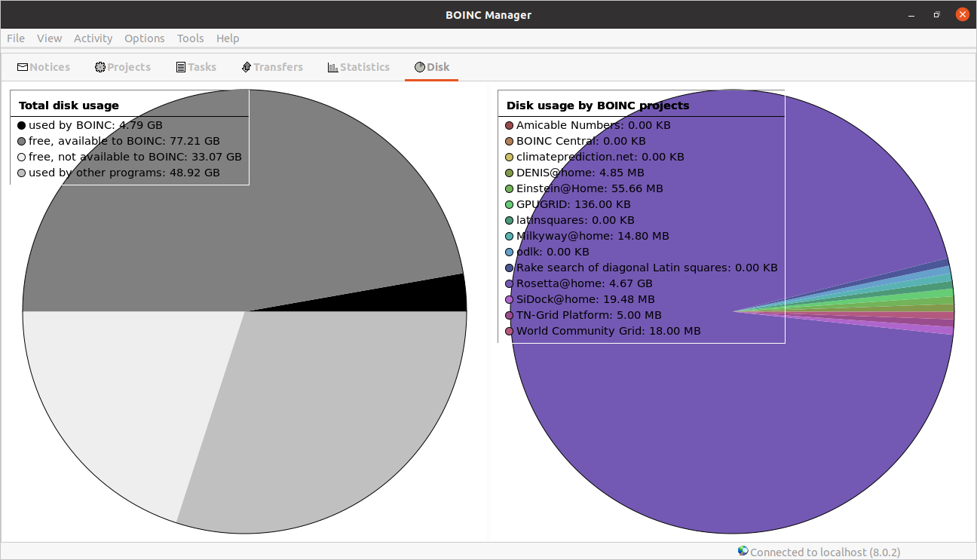The width and height of the screenshot is (977, 560).
Task: Open the Tools menu
Action: [190, 38]
